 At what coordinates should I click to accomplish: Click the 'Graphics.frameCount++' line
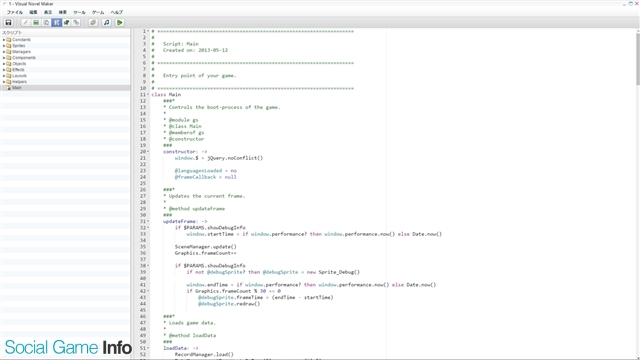[x=206, y=253]
